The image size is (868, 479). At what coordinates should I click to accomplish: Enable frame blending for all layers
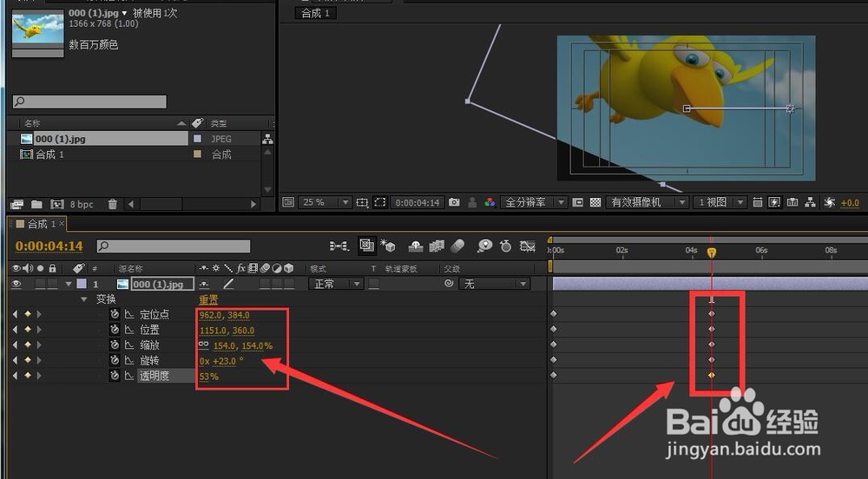[437, 246]
